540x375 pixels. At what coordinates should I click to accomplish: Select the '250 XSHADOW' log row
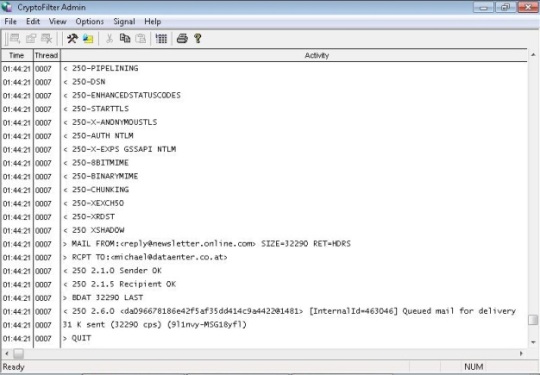click(264, 230)
